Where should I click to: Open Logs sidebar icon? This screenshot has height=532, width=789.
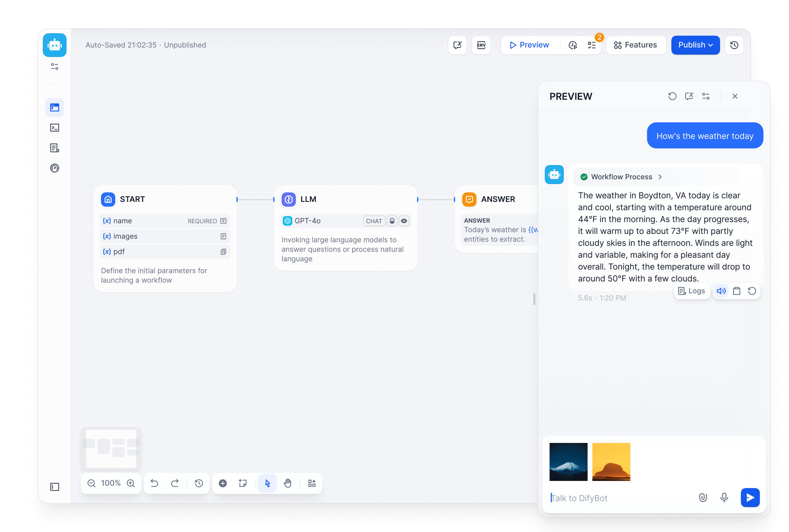point(55,148)
